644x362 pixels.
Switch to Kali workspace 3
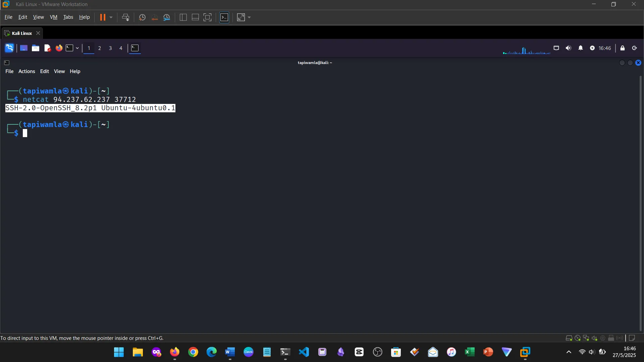[110, 48]
